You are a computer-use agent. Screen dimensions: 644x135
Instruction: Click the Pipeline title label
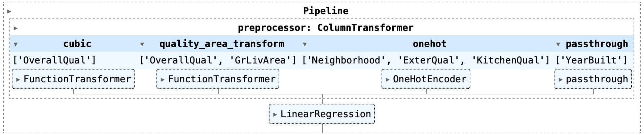[x=325, y=11]
